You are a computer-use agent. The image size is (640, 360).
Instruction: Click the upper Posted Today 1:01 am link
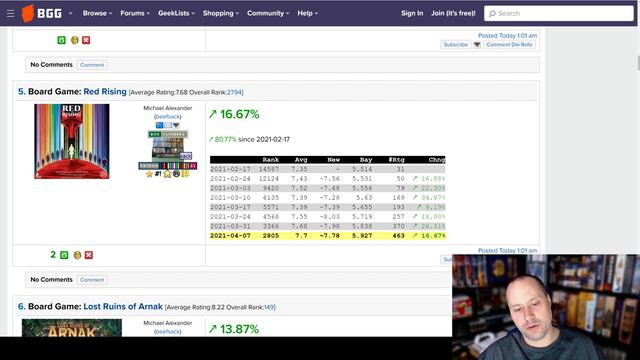[x=507, y=36]
